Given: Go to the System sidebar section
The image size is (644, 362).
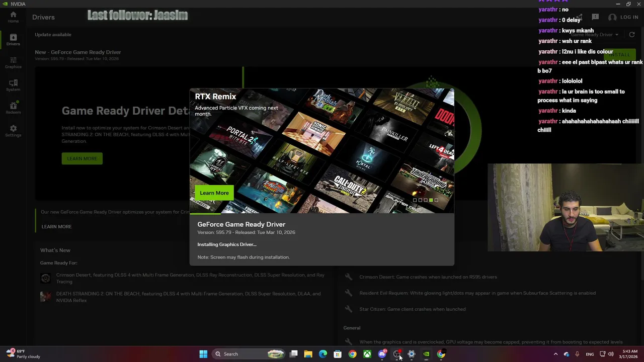Looking at the screenshot, I should (13, 85).
